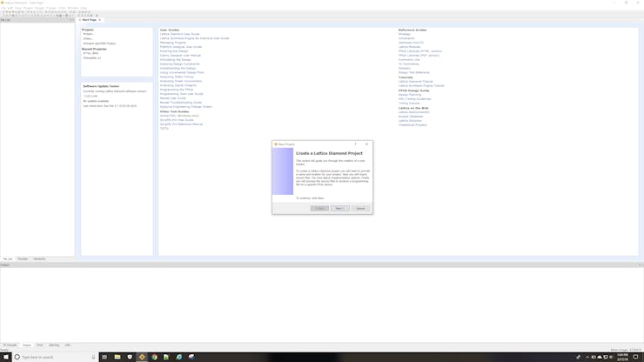Open Synplify Pro User Guide link
Screen dimensions: 644x362
coord(177,120)
